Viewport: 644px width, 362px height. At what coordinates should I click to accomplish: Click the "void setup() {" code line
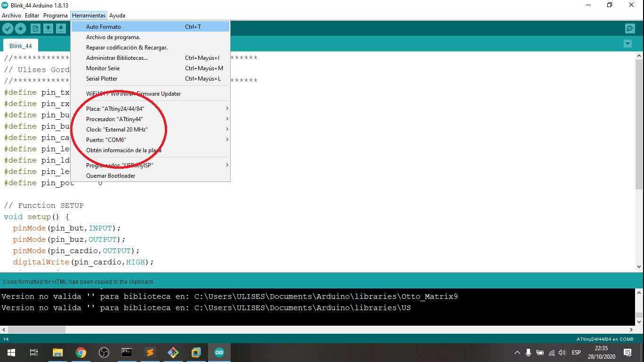tap(37, 217)
